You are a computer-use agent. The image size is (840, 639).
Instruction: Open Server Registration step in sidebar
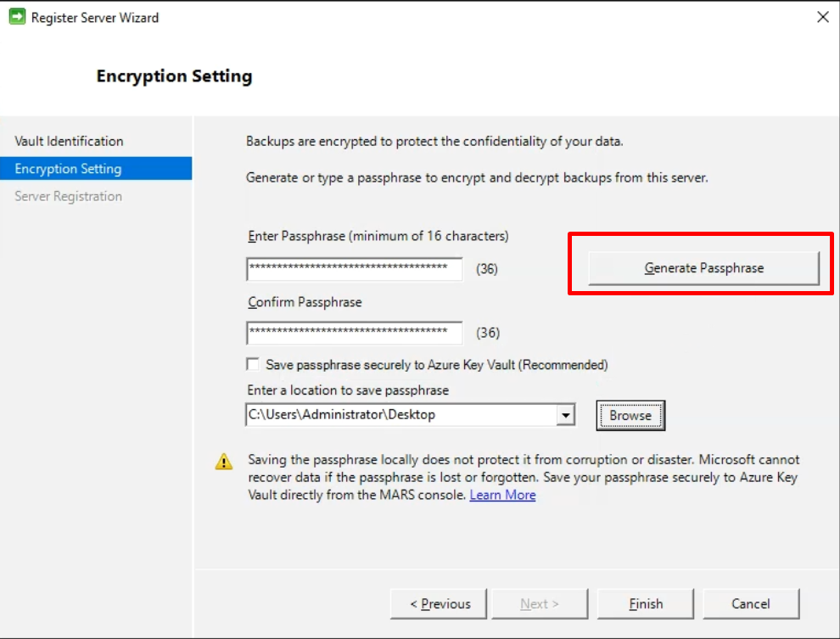pos(69,196)
